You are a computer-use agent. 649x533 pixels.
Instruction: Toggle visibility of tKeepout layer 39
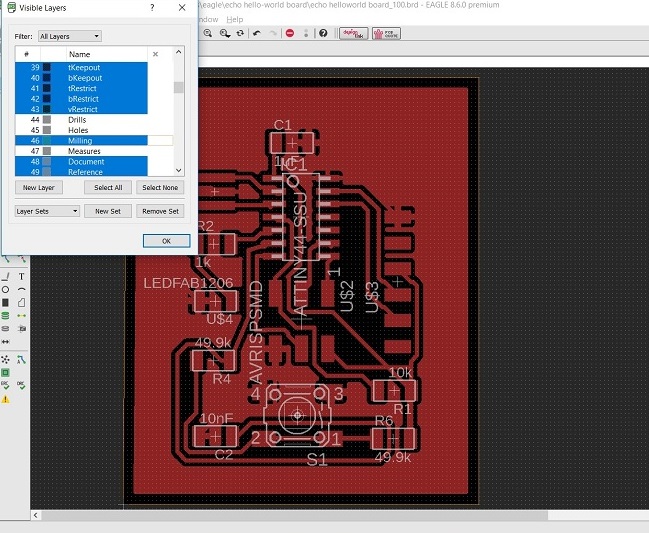pyautogui.click(x=81, y=67)
